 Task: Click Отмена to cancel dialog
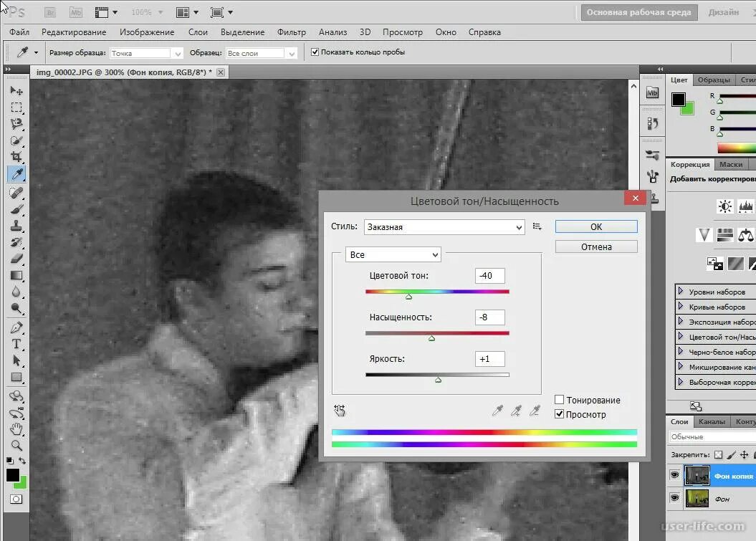pyautogui.click(x=596, y=247)
